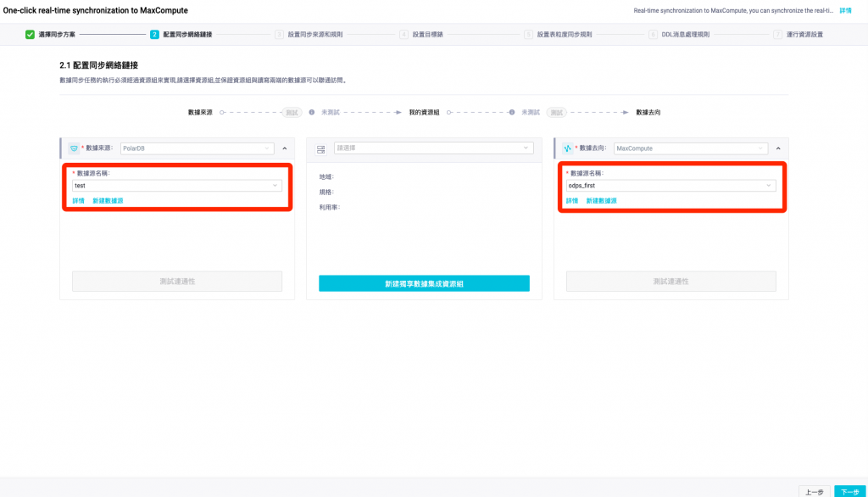Click the 下一步 button

(x=849, y=492)
